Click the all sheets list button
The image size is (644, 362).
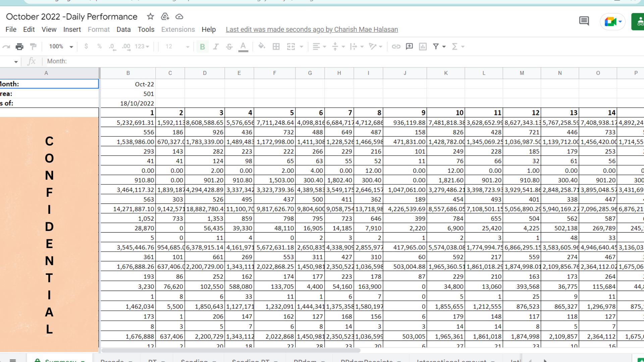point(13,360)
